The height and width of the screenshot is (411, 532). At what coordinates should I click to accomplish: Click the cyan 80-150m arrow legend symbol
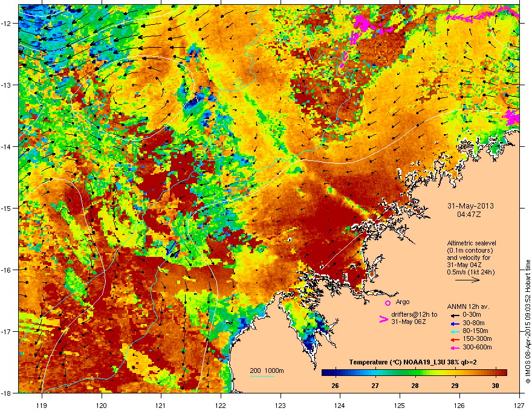pyautogui.click(x=455, y=331)
